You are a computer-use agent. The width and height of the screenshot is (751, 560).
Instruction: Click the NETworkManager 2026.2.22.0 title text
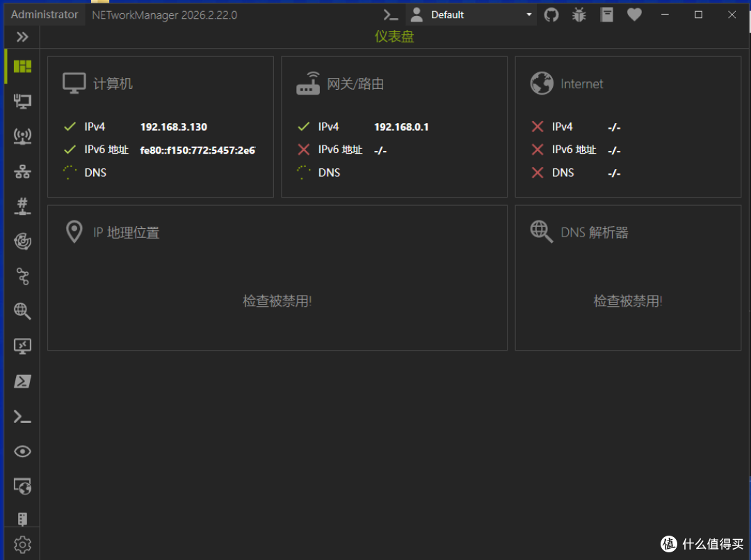coord(164,15)
